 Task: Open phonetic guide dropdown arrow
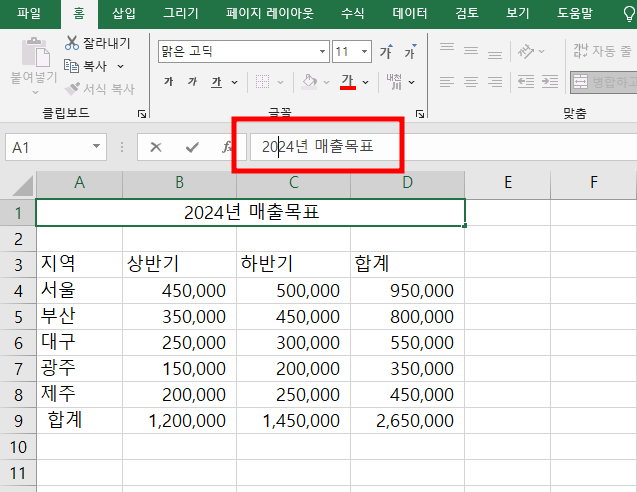pyautogui.click(x=412, y=82)
